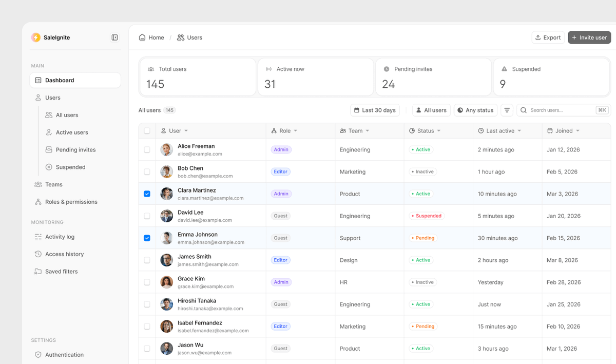Click the magnifier icon in search box
Image resolution: width=616 pixels, height=364 pixels.
[524, 110]
